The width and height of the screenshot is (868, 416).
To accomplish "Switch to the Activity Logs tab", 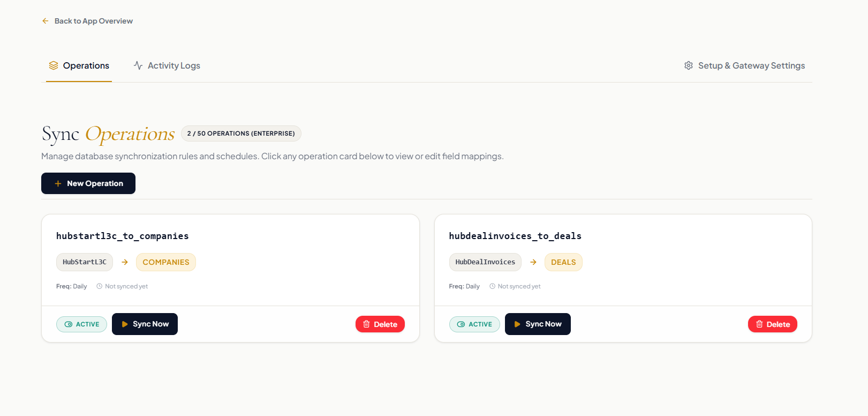I will [x=167, y=66].
